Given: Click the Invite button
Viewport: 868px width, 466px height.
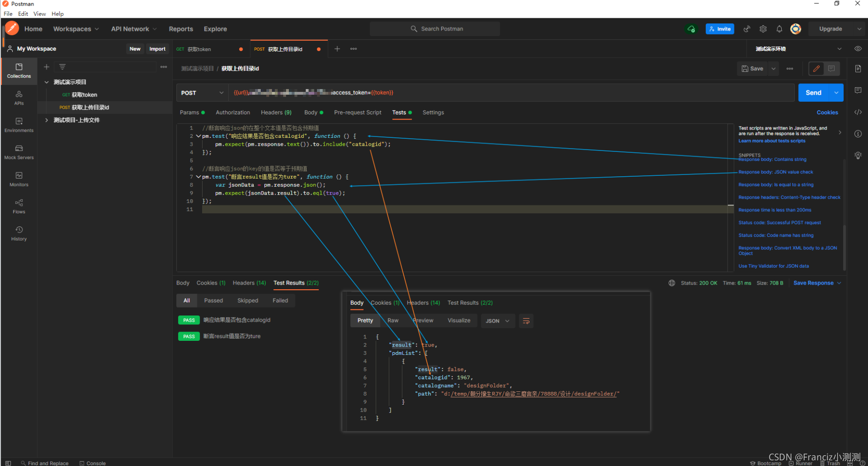Looking at the screenshot, I should [x=720, y=29].
